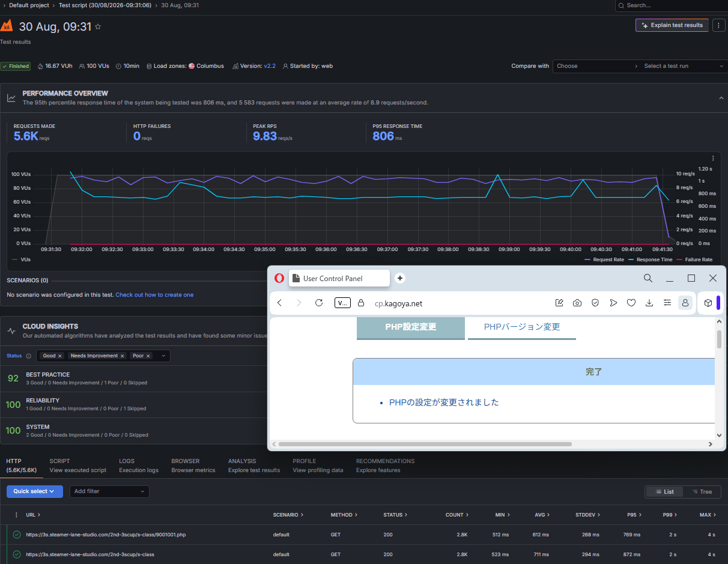The height and width of the screenshot is (564, 728).
Task: Click the Opera page vertical scrollbar
Action: (x=719, y=339)
